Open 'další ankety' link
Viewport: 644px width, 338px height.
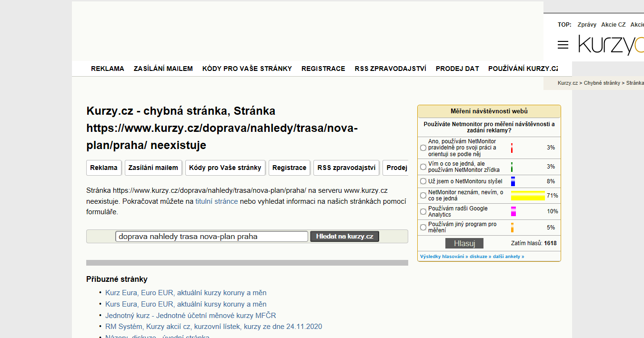pos(508,257)
